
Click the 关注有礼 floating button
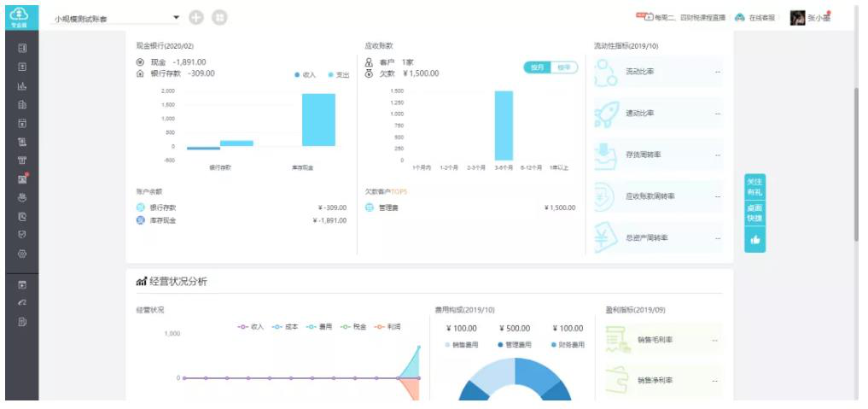755,186
